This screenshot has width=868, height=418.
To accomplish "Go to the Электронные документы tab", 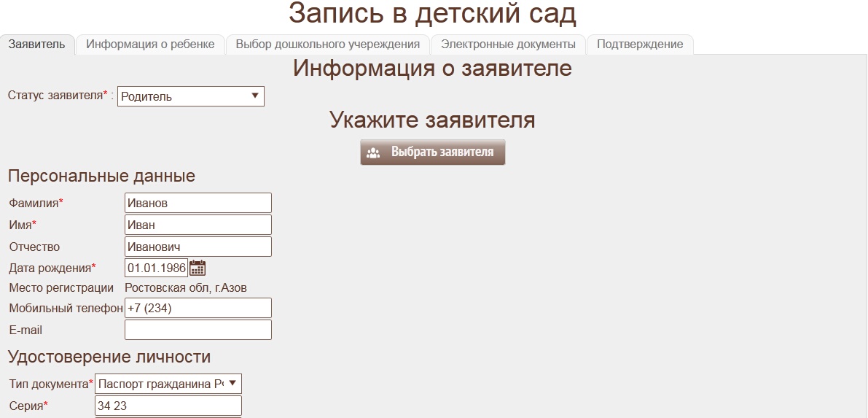I will [x=508, y=44].
